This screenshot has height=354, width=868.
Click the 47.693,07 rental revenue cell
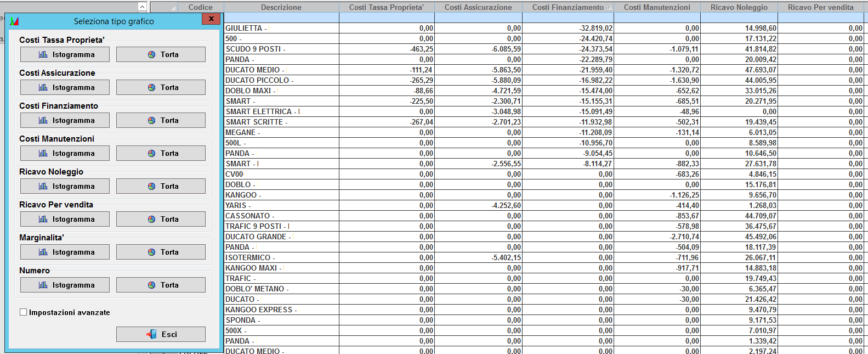coord(739,70)
